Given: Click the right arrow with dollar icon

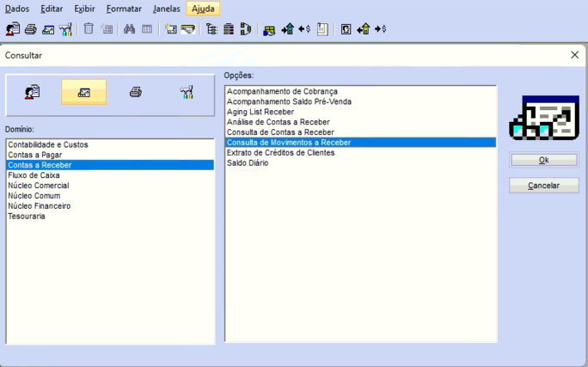Looking at the screenshot, I should pos(381,29).
